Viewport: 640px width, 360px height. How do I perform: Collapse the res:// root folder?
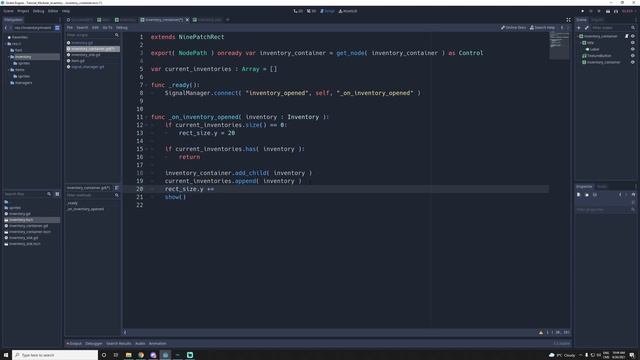pos(6,44)
